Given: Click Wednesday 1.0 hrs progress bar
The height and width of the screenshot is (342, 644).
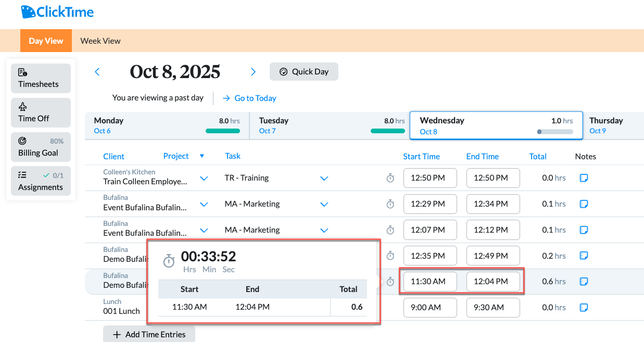Looking at the screenshot, I should tap(555, 132).
